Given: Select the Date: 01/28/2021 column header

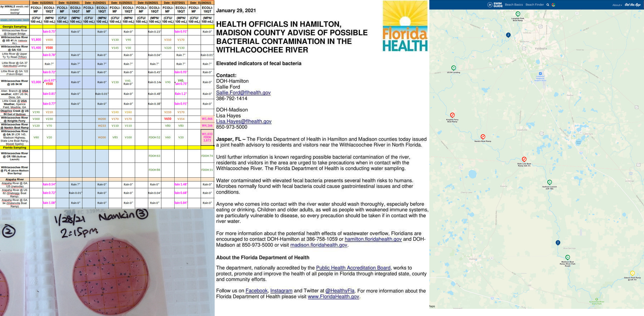Looking at the screenshot, I should pos(201,3).
